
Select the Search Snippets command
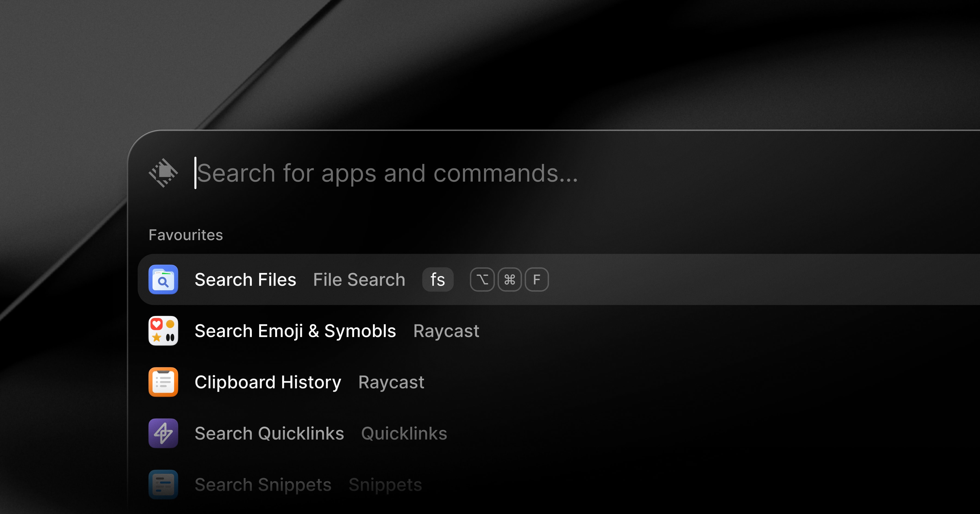263,485
